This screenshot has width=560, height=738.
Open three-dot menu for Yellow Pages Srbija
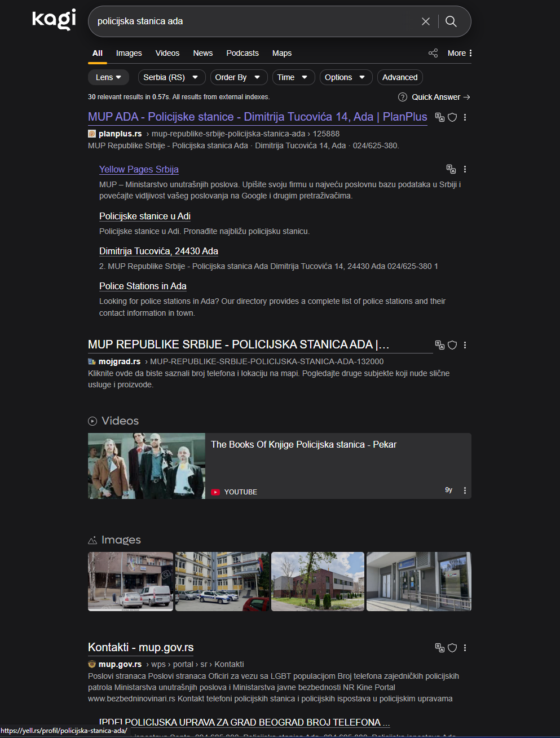(x=465, y=169)
